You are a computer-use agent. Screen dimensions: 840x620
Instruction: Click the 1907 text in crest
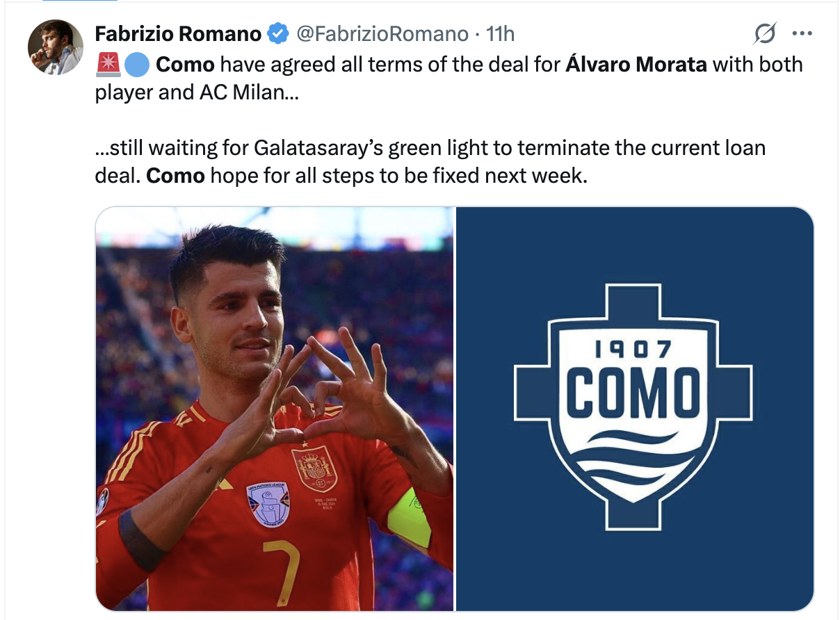pos(633,348)
